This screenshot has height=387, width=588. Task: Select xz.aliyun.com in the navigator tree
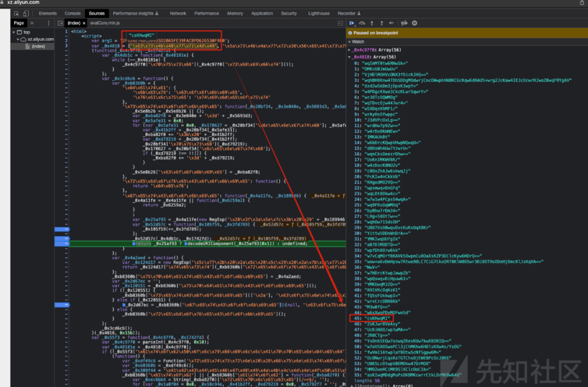pos(40,39)
